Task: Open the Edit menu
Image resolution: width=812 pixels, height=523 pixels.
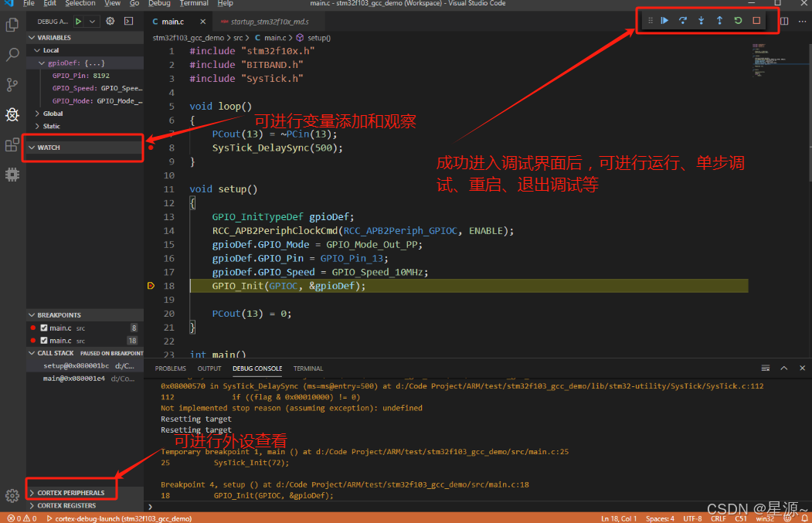Action: 49,3
